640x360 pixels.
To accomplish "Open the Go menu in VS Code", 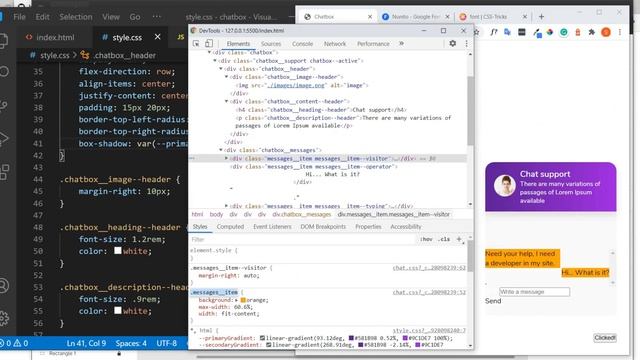I will [135, 17].
